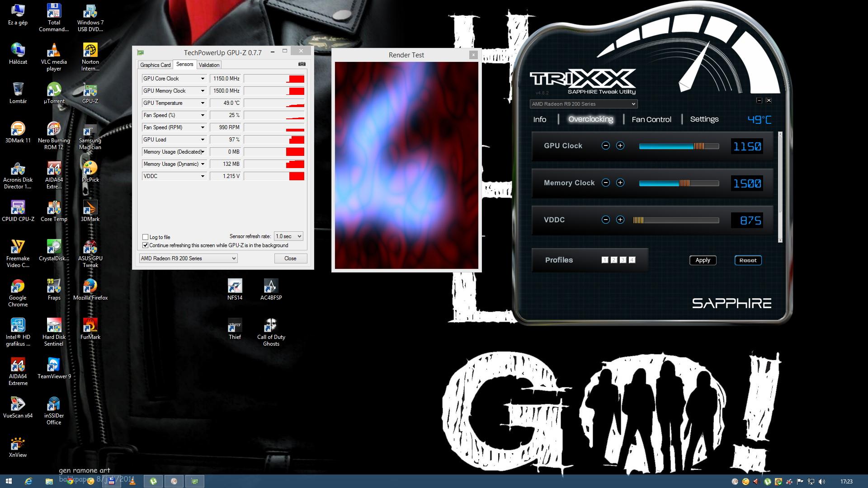Select the GPU-Z Sensors tab
This screenshot has height=488, width=868.
tap(184, 64)
